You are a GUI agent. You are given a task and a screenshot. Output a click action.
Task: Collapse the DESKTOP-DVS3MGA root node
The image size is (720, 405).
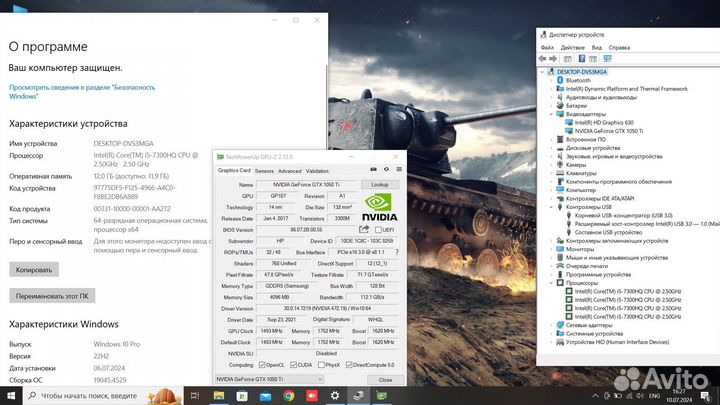pos(542,72)
